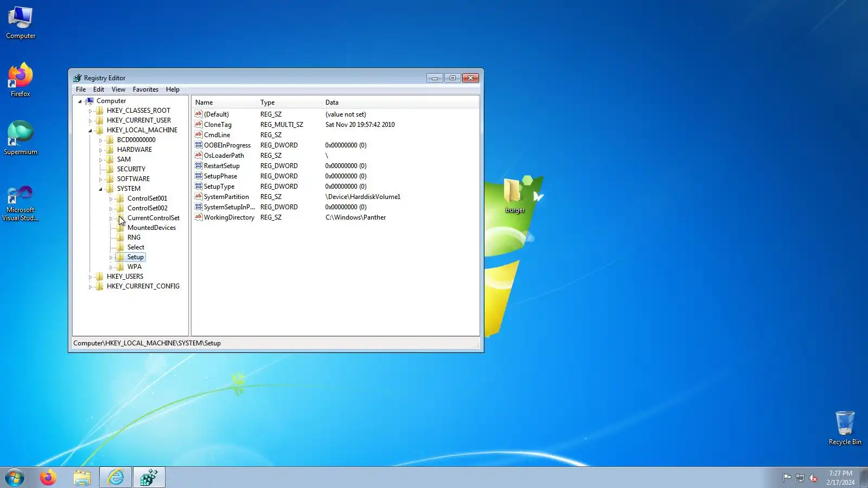Select the highlighted Setup key
Screen dimensions: 868x488
coord(136,257)
